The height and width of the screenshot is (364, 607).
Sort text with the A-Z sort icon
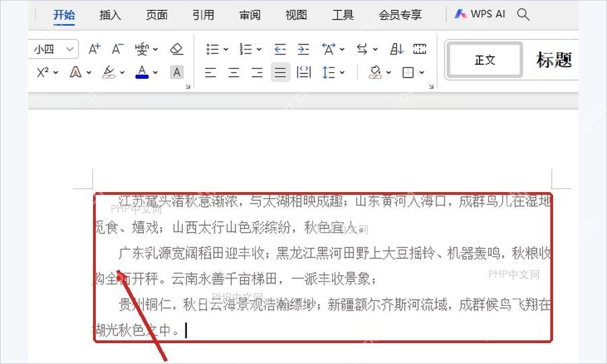[x=397, y=49]
